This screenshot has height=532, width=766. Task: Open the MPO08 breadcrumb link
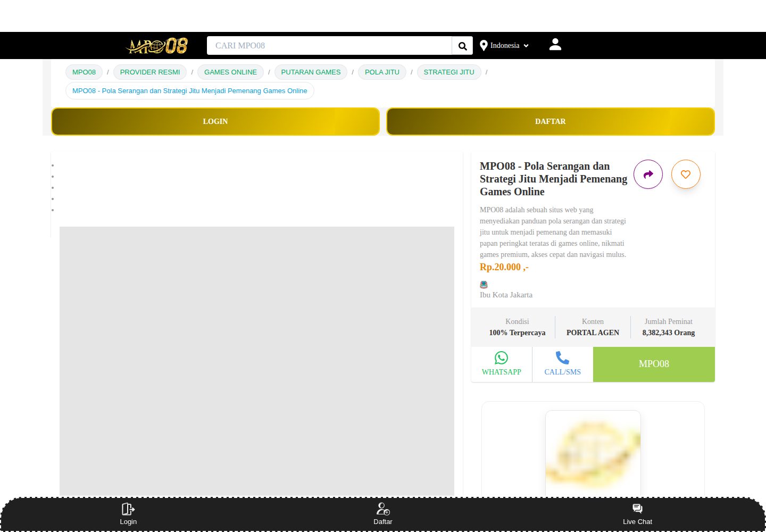84,72
